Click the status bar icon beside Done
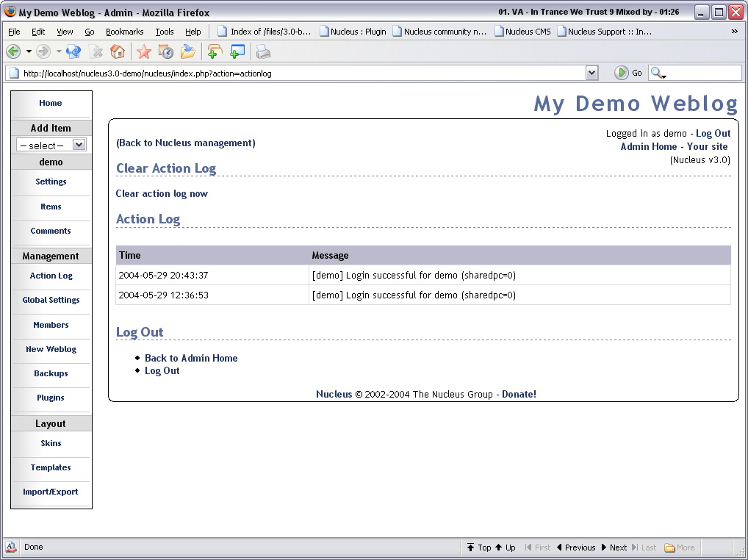This screenshot has width=748, height=560. pos(11,547)
